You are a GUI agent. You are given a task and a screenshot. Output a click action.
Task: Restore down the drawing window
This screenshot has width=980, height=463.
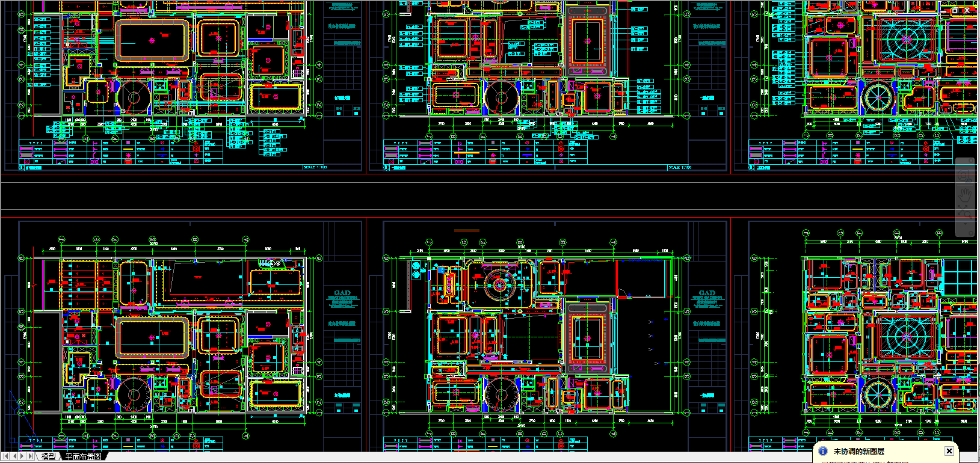click(x=955, y=10)
